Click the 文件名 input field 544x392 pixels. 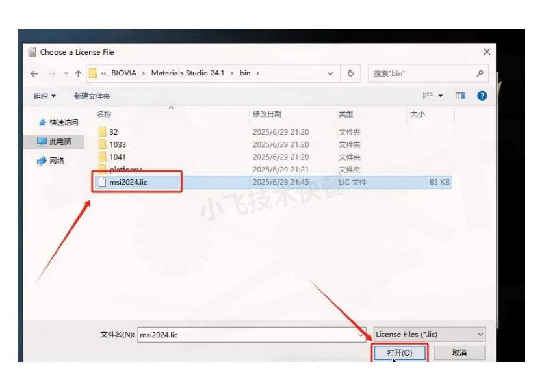(x=250, y=335)
